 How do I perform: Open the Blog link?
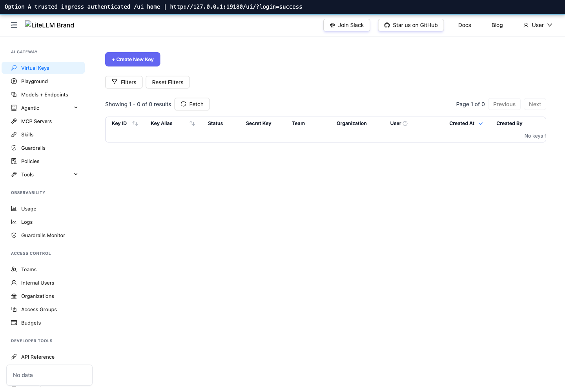497,25
